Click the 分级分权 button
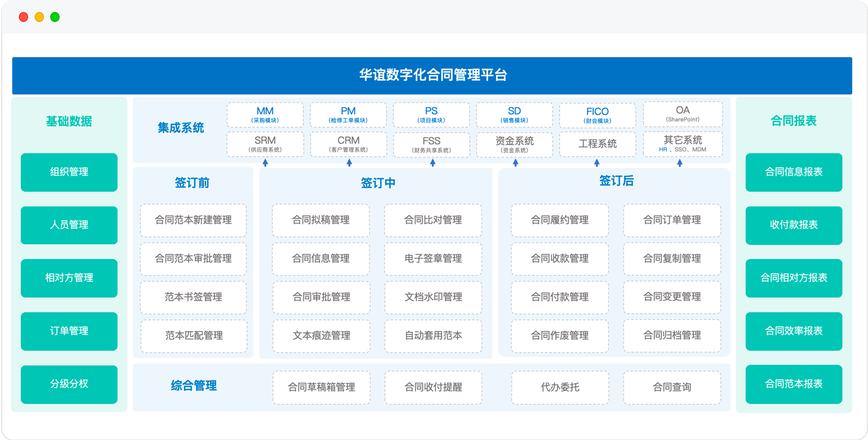This screenshot has height=440, width=868. [x=69, y=384]
